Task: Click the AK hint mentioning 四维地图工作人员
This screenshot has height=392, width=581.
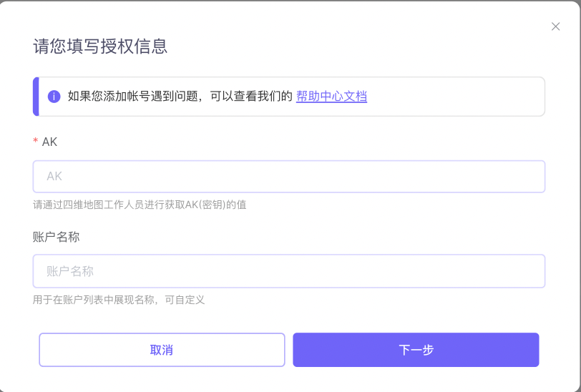Action: tap(140, 205)
